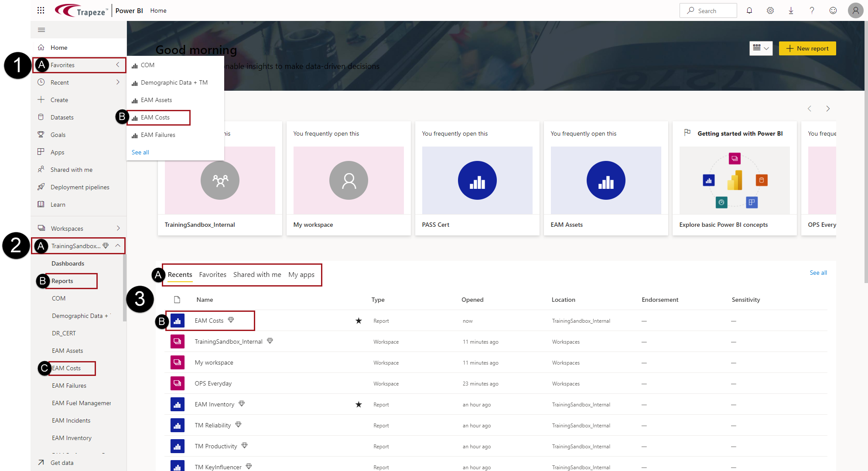Collapse the TrainingSandbox workspace chevron
The width and height of the screenshot is (868, 471).
118,246
